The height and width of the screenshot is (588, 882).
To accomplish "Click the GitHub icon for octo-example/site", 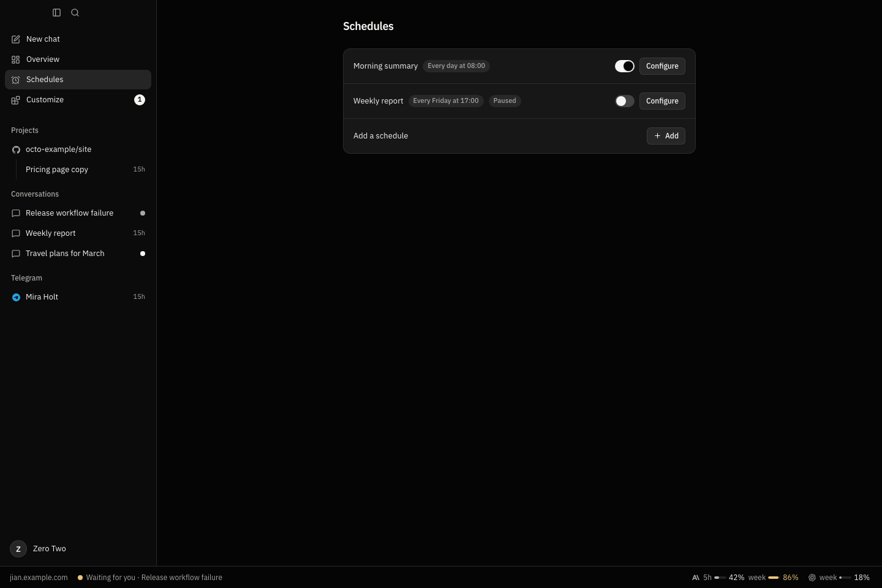I will pyautogui.click(x=16, y=149).
